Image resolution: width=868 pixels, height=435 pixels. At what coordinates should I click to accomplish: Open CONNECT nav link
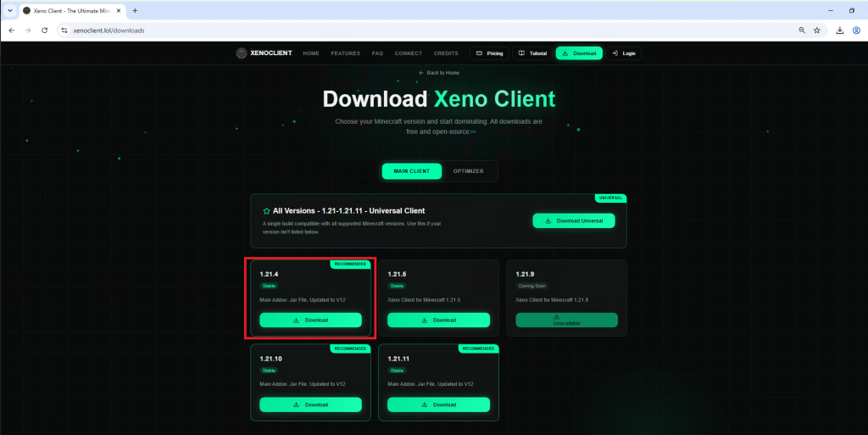coord(409,53)
